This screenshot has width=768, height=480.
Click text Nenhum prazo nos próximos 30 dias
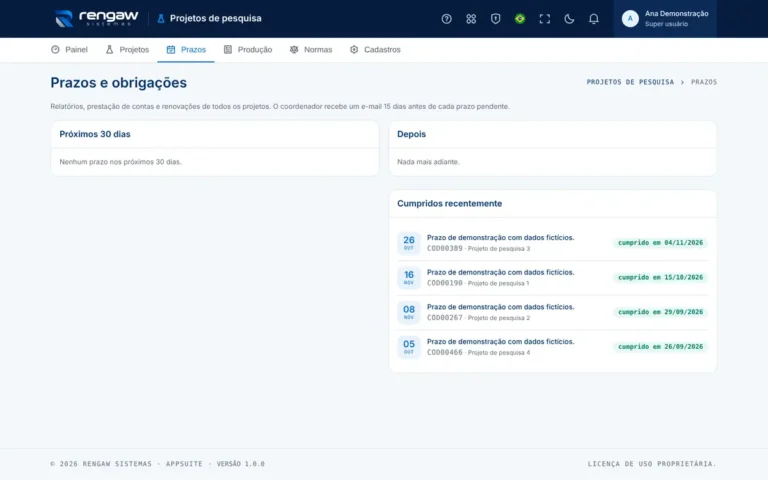120,162
